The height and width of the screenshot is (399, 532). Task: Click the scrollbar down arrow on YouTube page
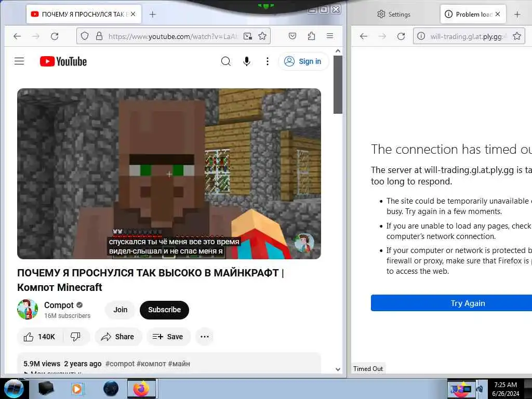[x=338, y=369]
